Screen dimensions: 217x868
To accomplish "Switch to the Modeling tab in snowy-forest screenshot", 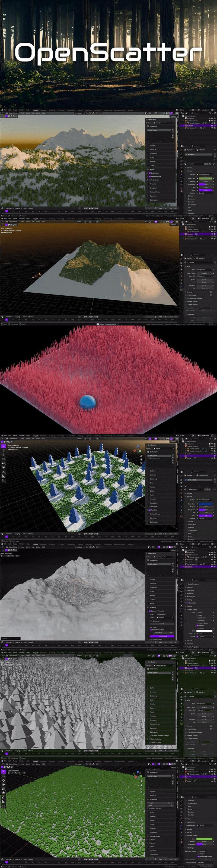I will pos(43,111).
